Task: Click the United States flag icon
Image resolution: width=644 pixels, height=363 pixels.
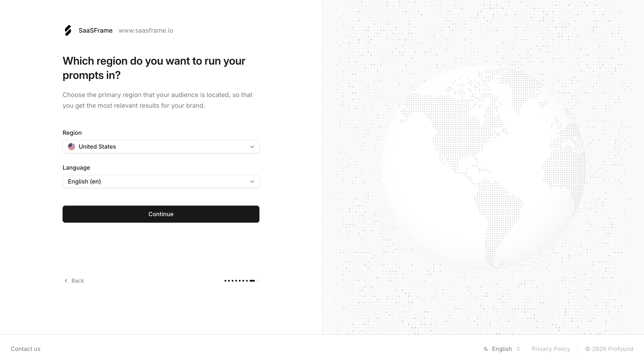Action: (x=72, y=147)
